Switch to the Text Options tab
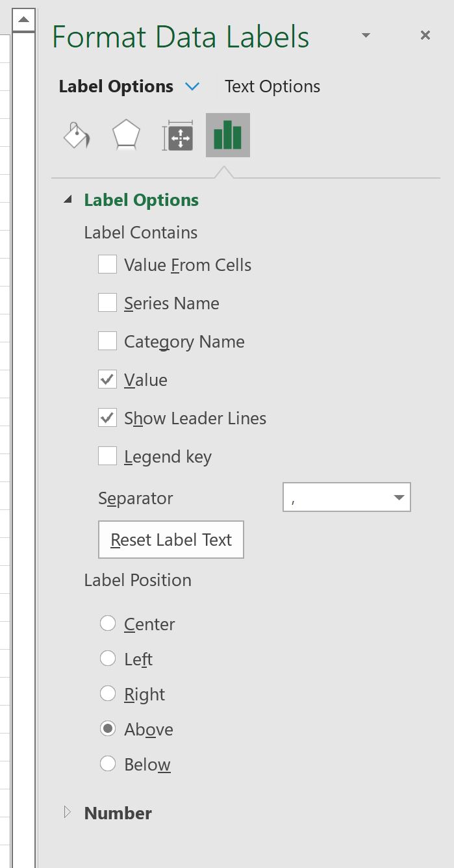Image resolution: width=454 pixels, height=868 pixels. (272, 86)
